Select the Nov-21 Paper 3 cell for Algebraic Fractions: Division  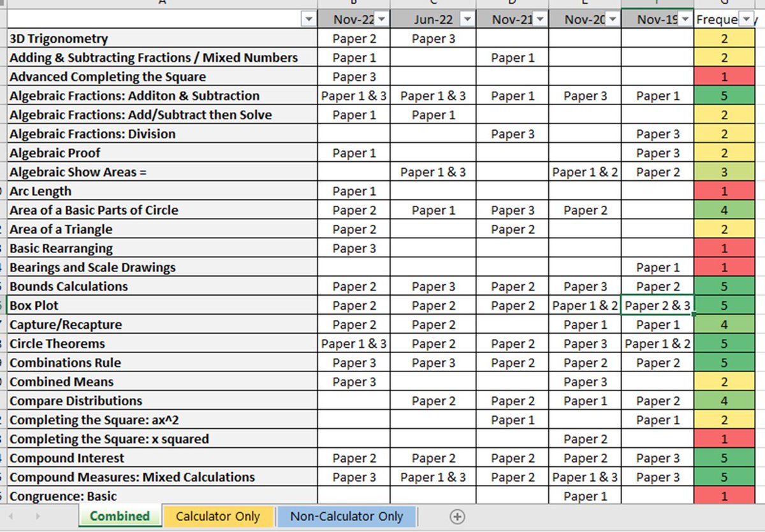click(513, 134)
